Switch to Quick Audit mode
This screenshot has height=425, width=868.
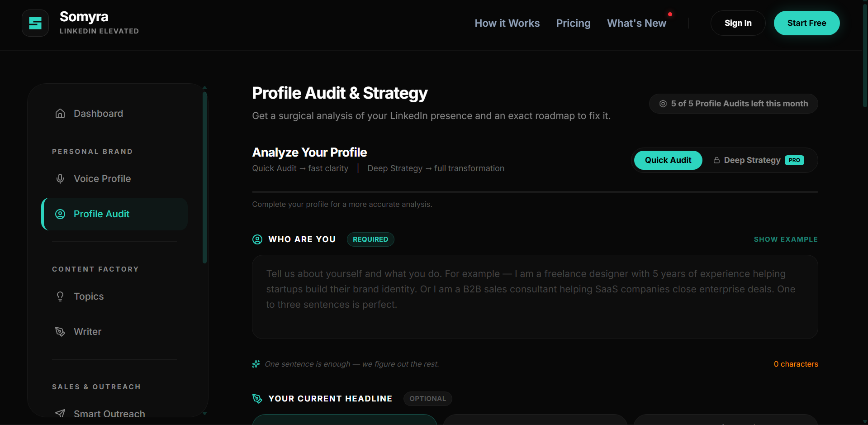pos(668,160)
